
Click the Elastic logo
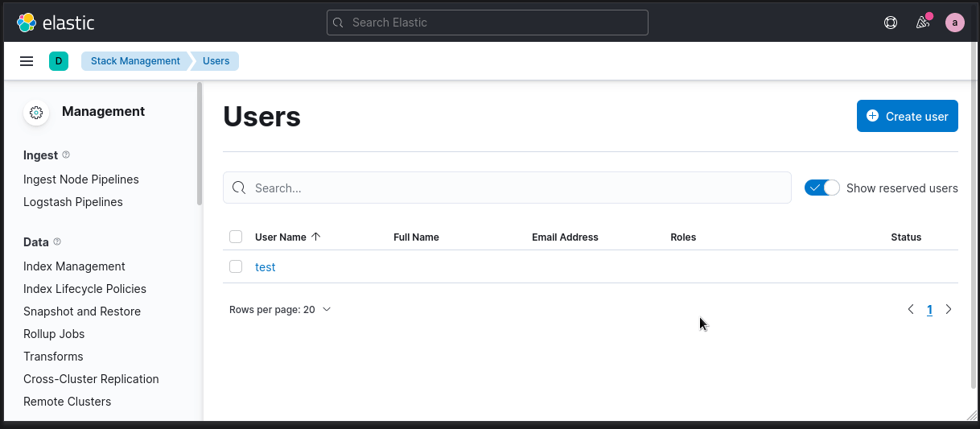[56, 23]
